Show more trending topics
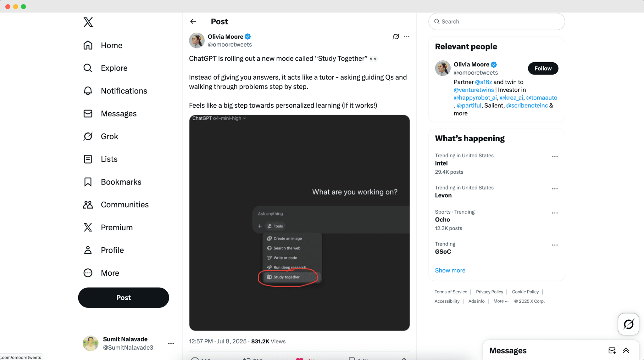Screen dimensions: 644x360 (450, 270)
